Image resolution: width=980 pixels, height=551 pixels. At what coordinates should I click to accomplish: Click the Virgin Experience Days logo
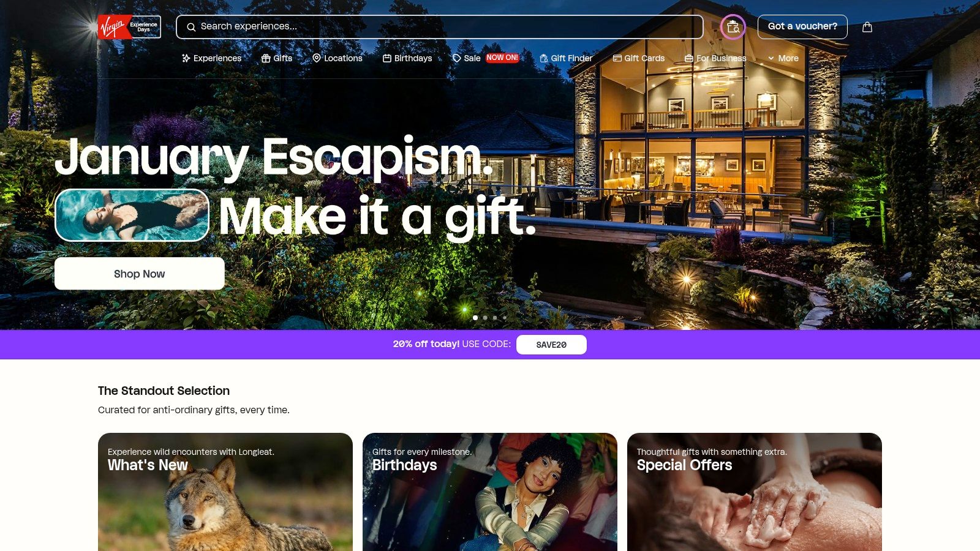point(129,27)
